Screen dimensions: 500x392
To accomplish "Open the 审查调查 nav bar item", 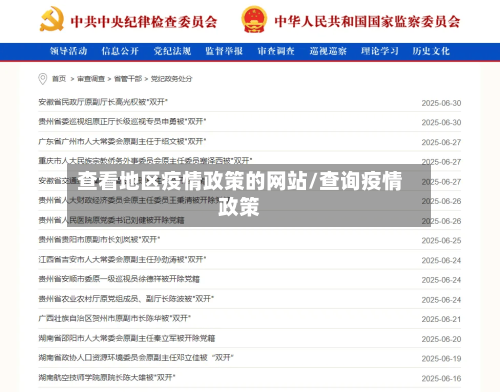I will (276, 51).
